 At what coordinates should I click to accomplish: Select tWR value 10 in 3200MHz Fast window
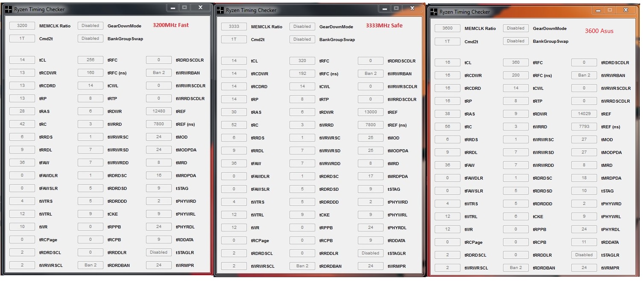click(22, 227)
